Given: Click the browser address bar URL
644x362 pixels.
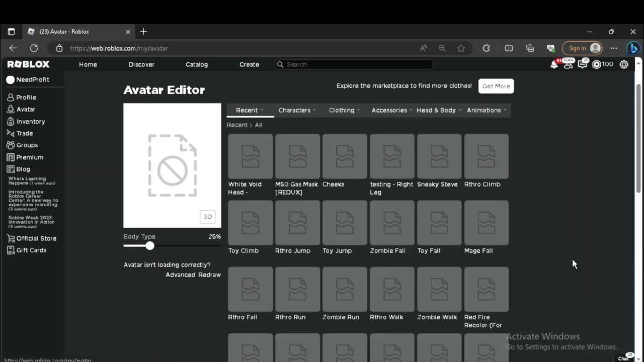Looking at the screenshot, I should coord(119,48).
